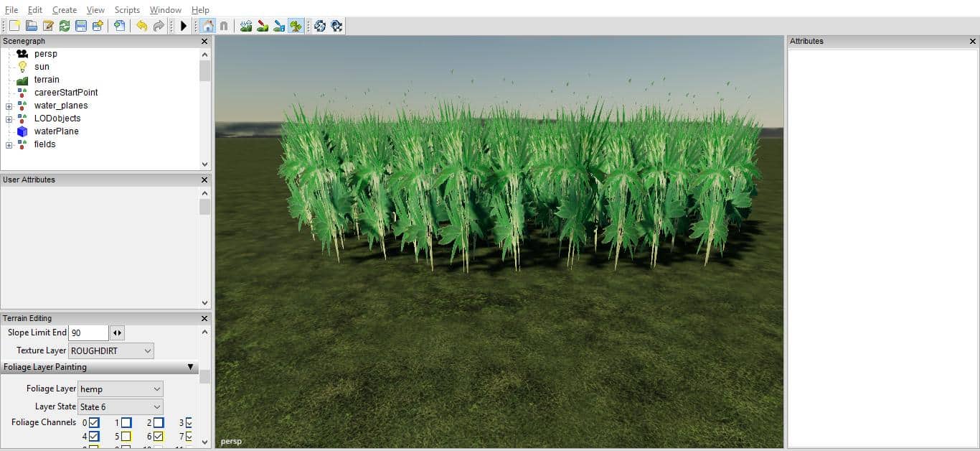980x451 pixels.
Task: Toggle Foliage Channel 6 checkbox
Action: [159, 436]
